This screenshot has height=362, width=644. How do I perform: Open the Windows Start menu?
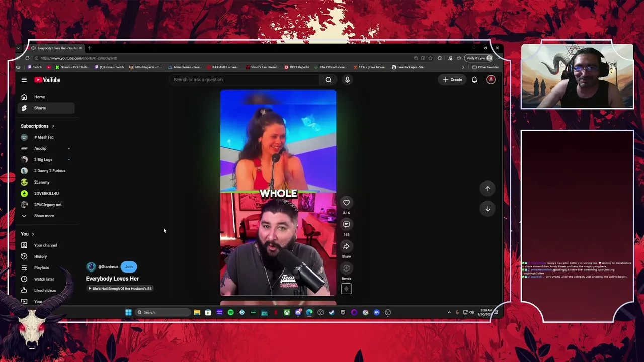pyautogui.click(x=128, y=312)
